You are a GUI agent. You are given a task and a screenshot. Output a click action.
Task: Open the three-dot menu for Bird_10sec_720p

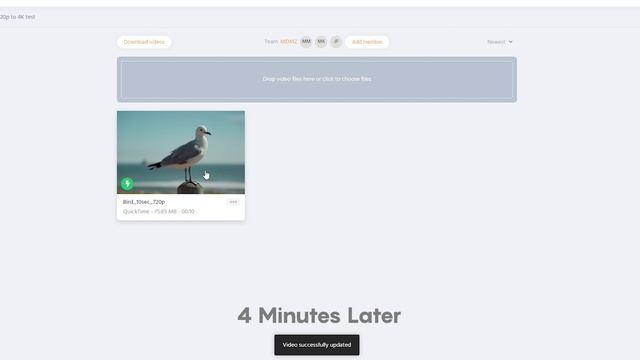pos(233,202)
